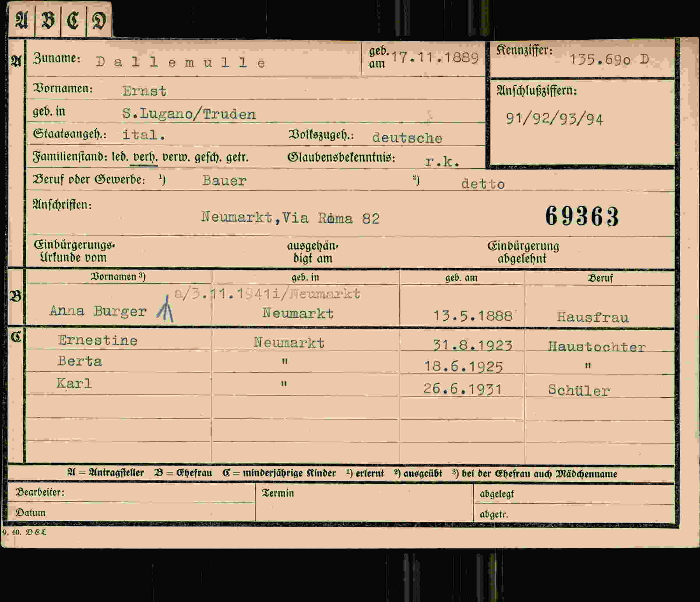Click wife's birth date 13.5.1888
Screen dimensions: 700x602
pos(473,316)
